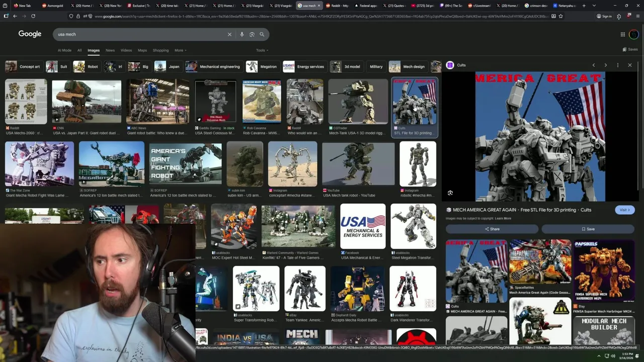Switch to the Shopping tab
644x362 pixels.
tap(160, 50)
